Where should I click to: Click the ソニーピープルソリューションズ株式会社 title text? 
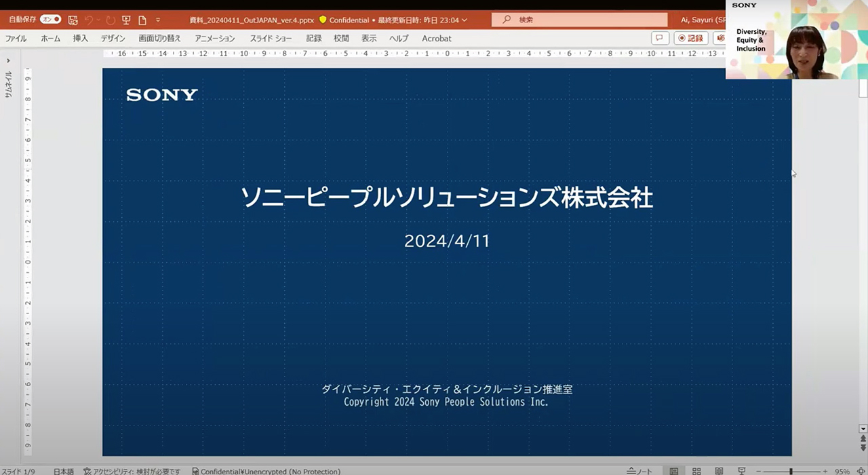click(x=447, y=197)
